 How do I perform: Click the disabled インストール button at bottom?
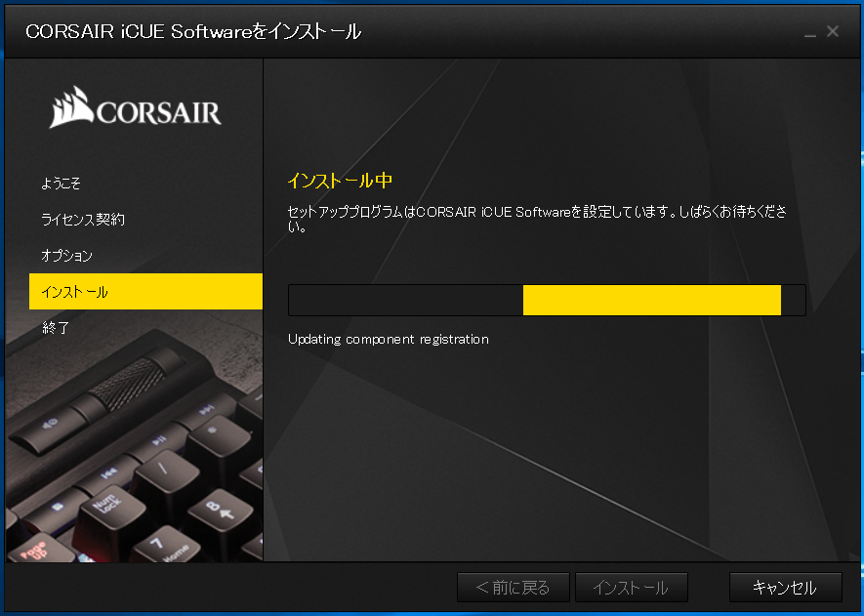click(x=631, y=588)
